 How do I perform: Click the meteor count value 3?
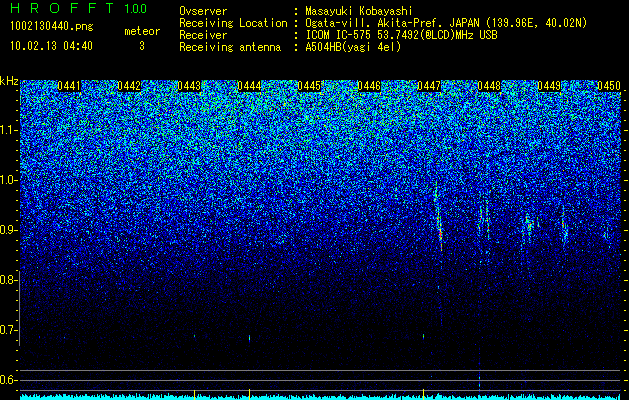142,46
